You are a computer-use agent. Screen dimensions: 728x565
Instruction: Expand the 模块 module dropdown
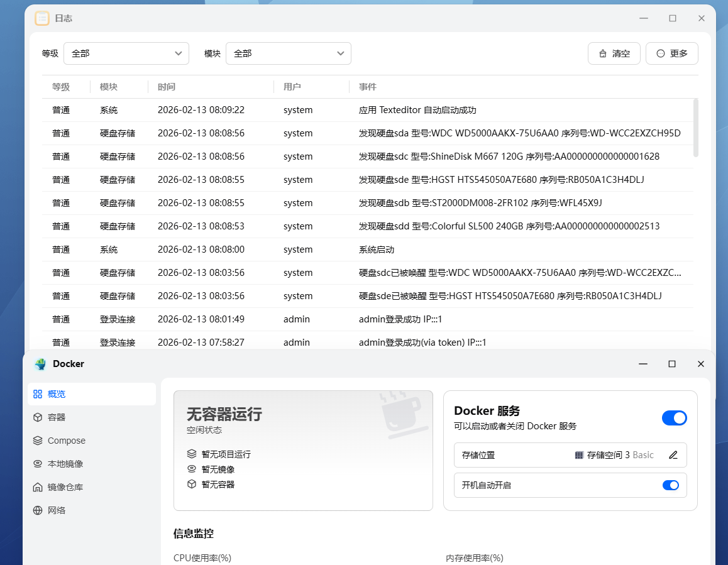tap(288, 53)
